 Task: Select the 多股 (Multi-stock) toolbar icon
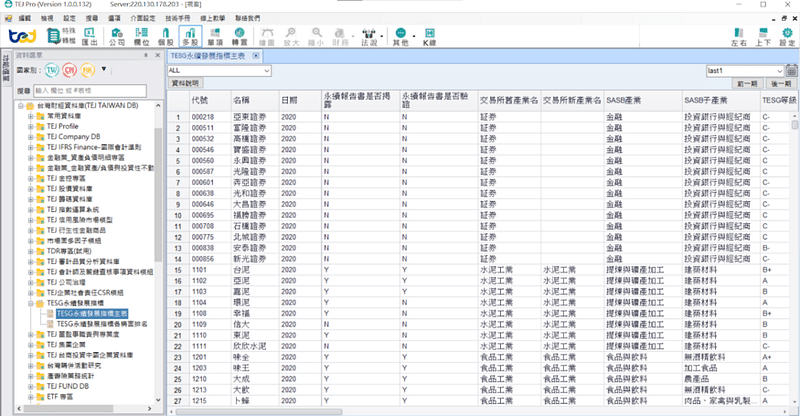pyautogui.click(x=190, y=38)
